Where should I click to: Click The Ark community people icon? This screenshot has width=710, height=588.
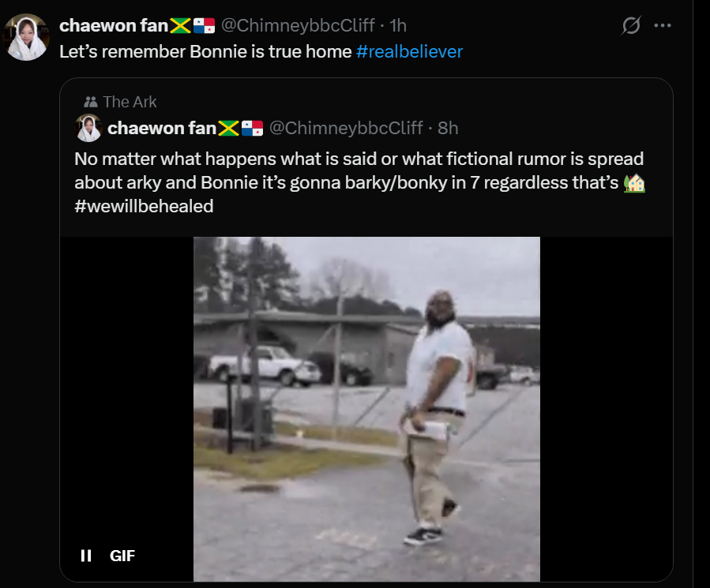click(91, 102)
